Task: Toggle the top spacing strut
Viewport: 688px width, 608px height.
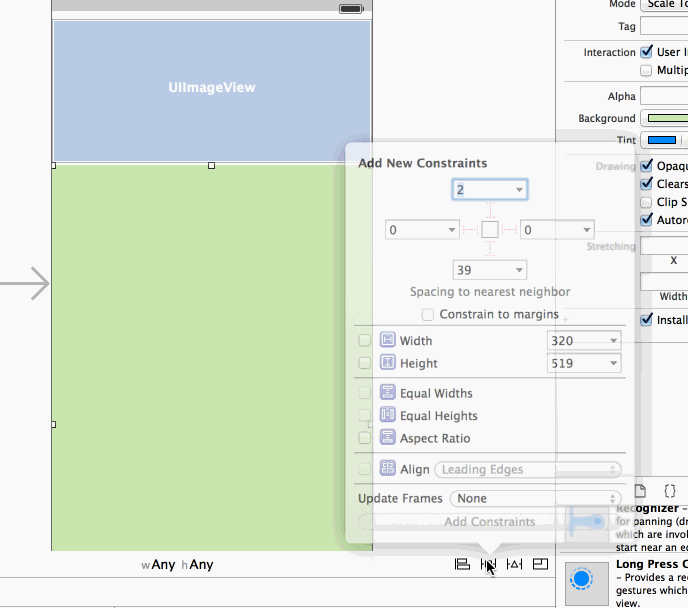Action: [490, 211]
